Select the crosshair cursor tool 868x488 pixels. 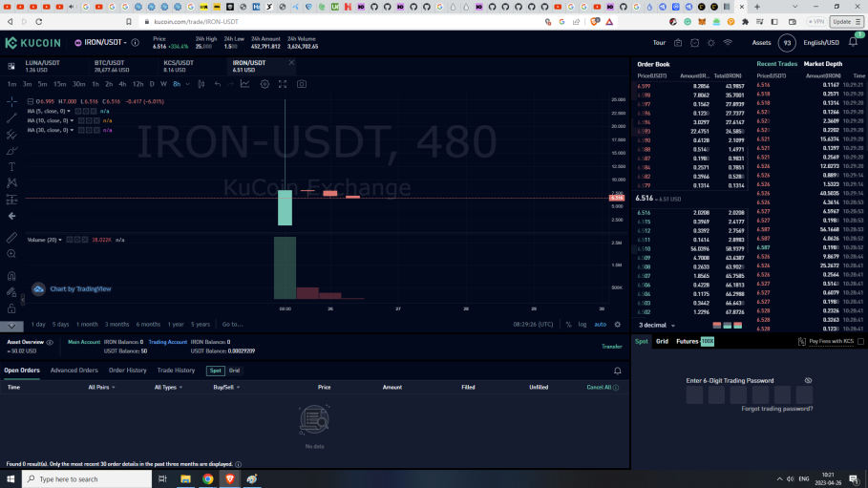(x=11, y=101)
